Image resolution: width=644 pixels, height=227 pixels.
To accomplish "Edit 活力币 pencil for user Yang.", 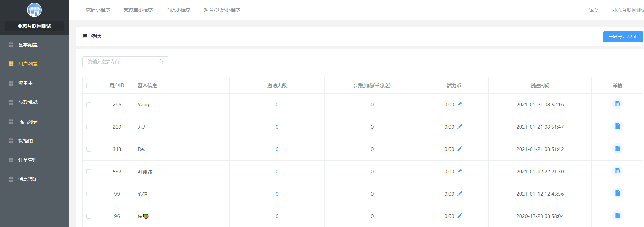I will click(x=460, y=104).
